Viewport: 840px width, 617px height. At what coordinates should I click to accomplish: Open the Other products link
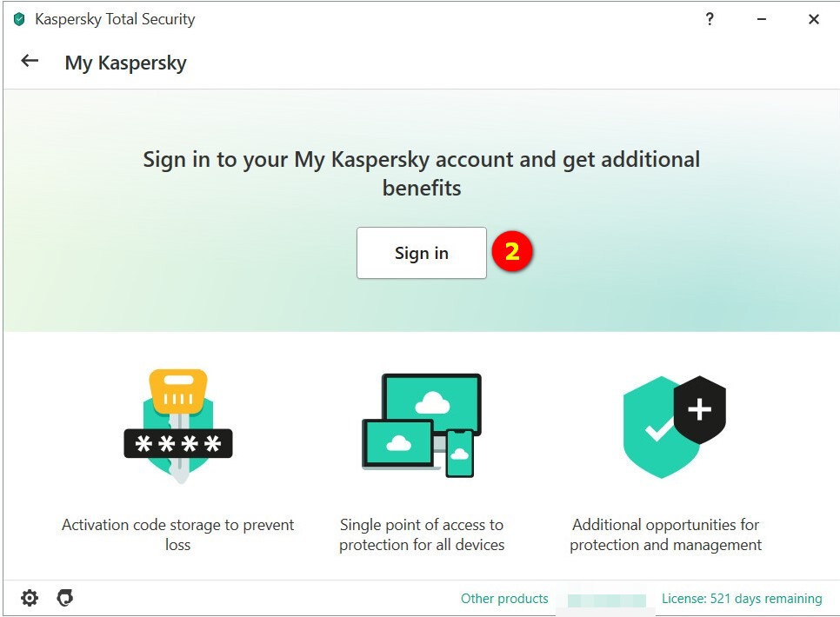pos(504,599)
